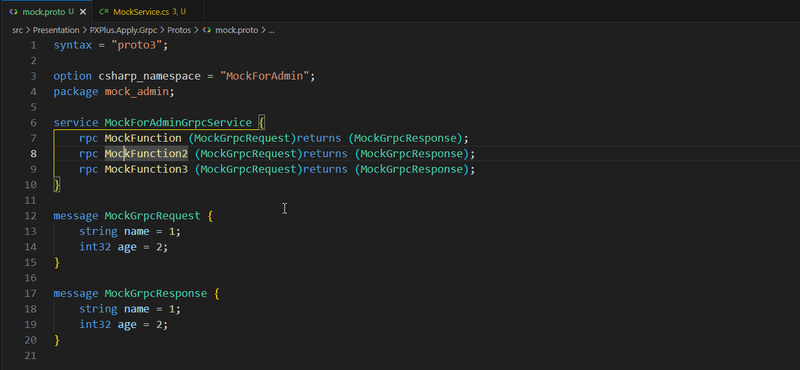Place cursor on the syntax keyword

pyautogui.click(x=72, y=45)
